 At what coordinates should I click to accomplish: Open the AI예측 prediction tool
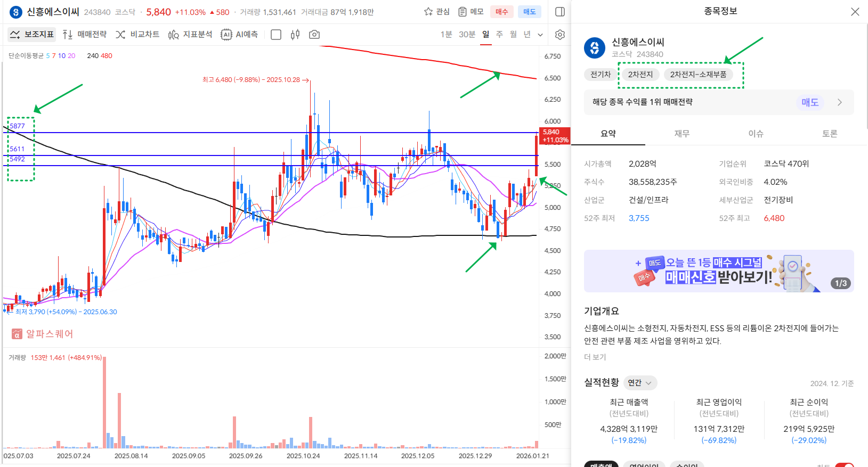pos(239,35)
